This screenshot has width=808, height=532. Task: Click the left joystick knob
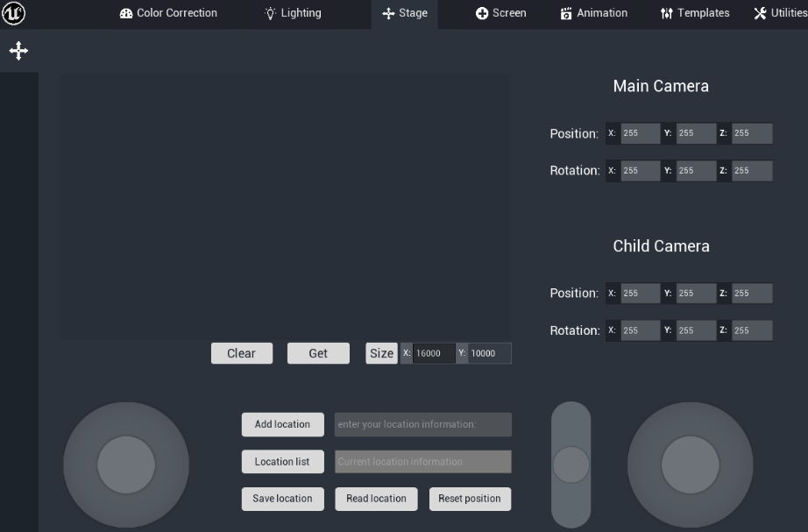click(x=126, y=465)
